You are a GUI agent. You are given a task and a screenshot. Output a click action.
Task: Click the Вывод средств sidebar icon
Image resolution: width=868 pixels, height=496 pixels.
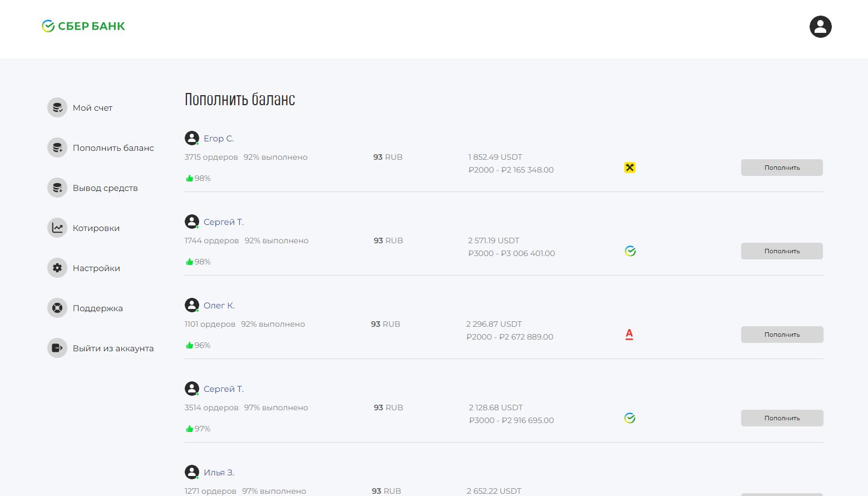(57, 188)
